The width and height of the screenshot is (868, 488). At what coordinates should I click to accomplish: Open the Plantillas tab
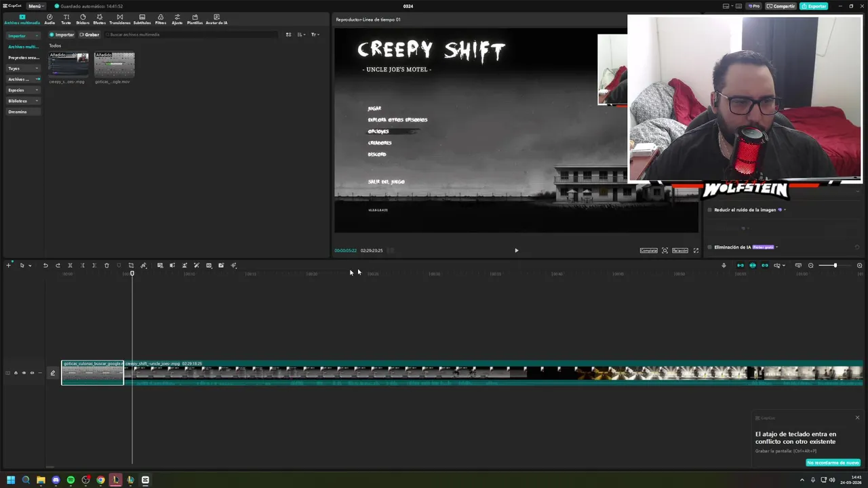195,19
